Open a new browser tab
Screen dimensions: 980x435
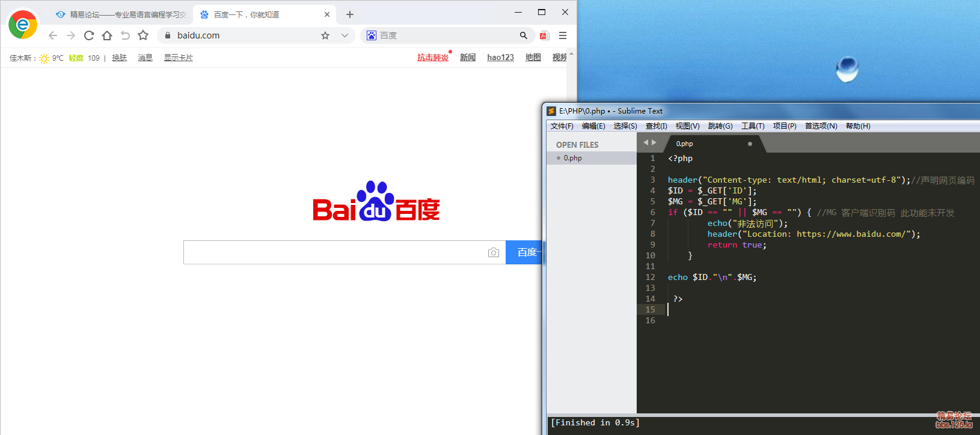click(x=350, y=14)
